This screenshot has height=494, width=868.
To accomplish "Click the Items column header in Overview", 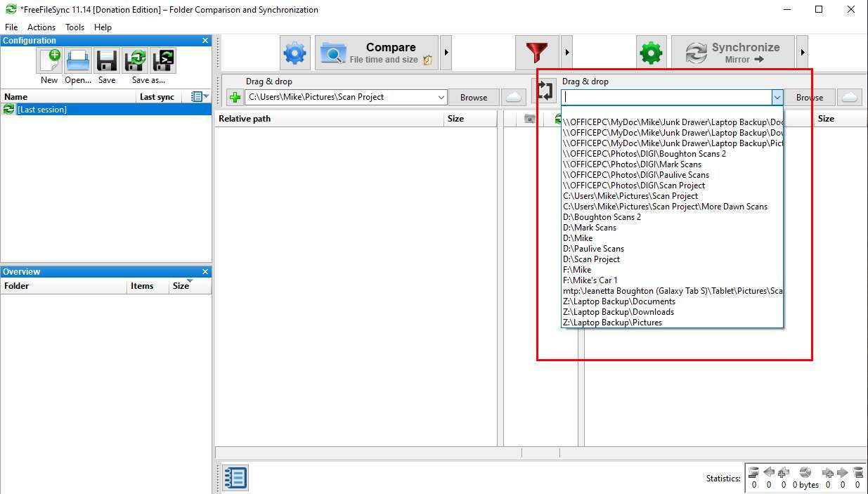I will pyautogui.click(x=148, y=286).
